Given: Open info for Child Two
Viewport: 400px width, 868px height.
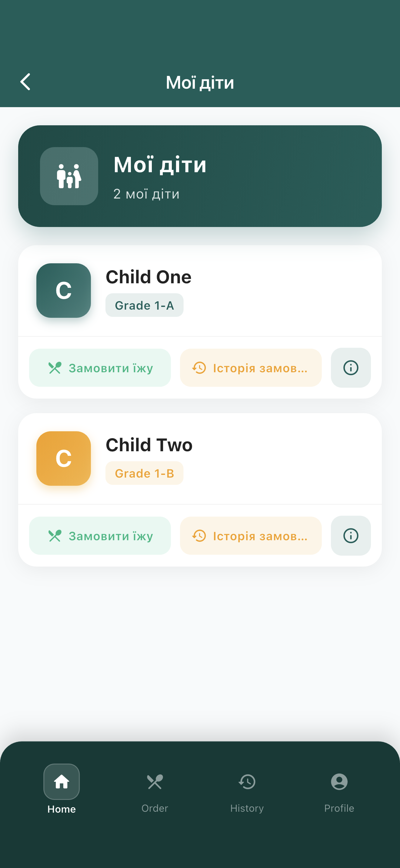Looking at the screenshot, I should click(350, 535).
